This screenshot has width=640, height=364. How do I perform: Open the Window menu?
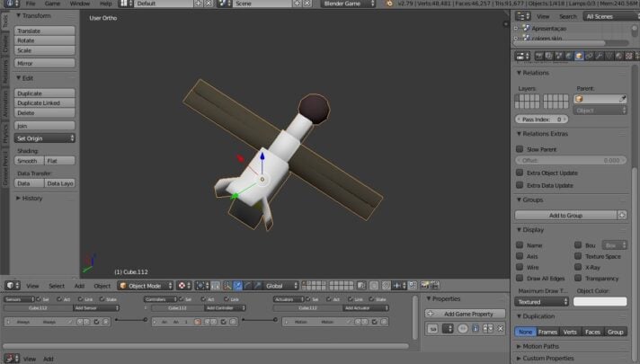(x=79, y=4)
